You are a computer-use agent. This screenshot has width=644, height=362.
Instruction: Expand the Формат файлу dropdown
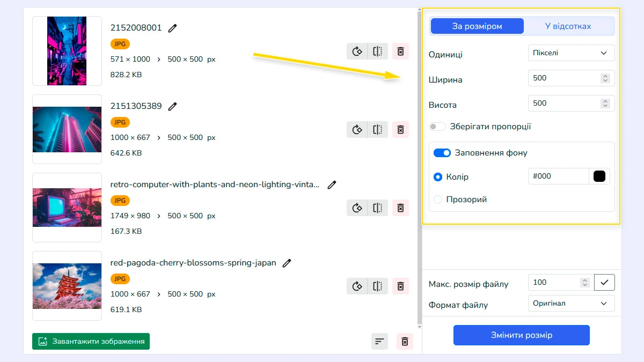point(571,304)
